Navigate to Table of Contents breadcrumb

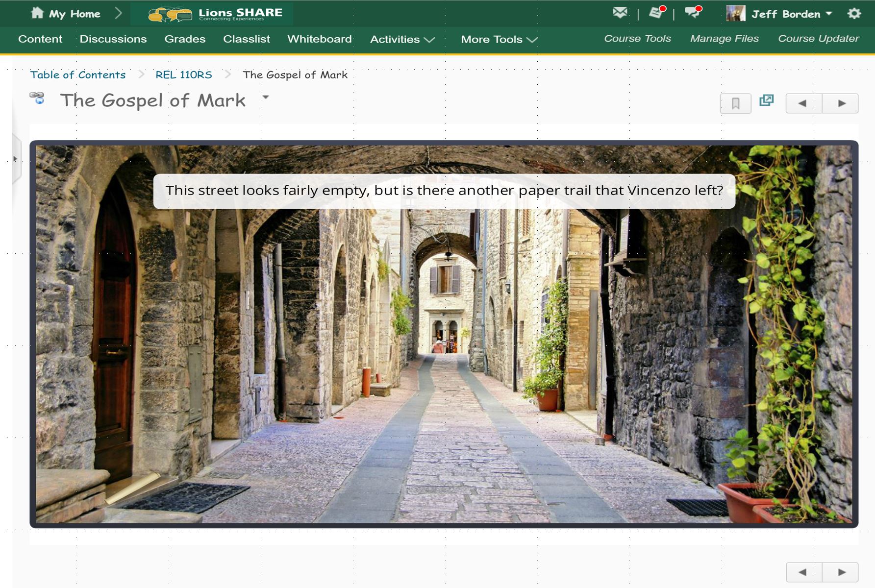point(78,74)
